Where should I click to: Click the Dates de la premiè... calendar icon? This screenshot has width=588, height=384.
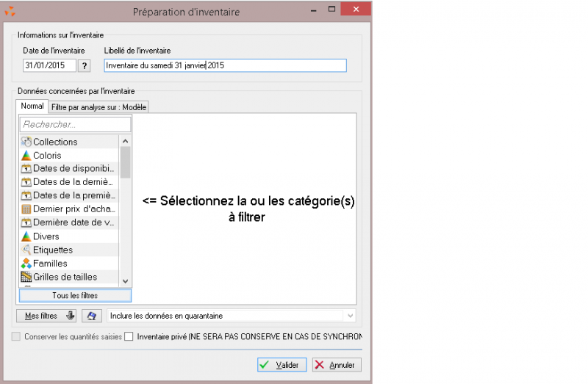click(x=26, y=195)
